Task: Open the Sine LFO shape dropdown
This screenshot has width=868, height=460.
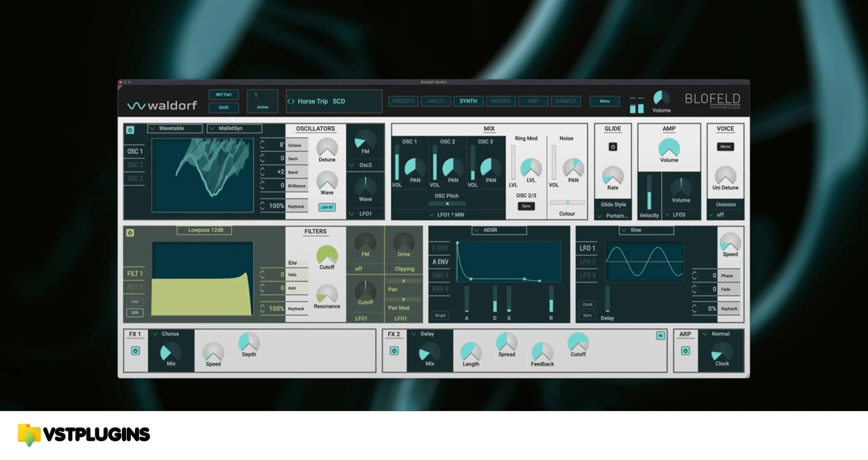Action: pyautogui.click(x=646, y=230)
